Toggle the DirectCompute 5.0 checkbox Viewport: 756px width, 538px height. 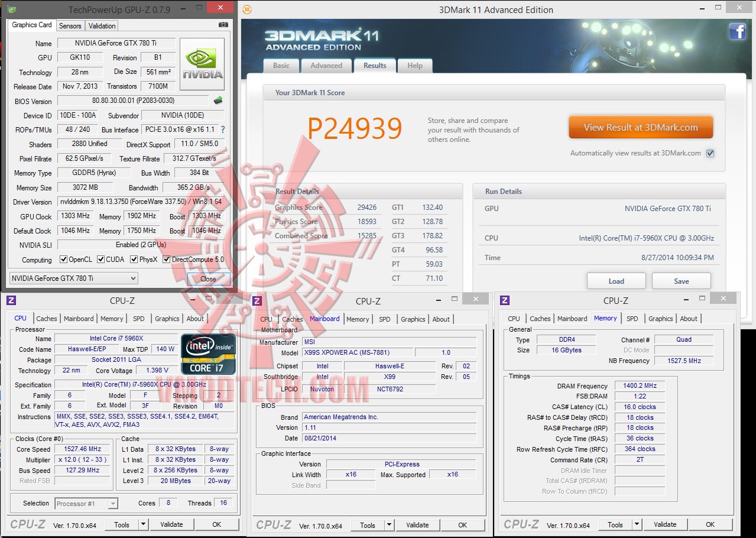pyautogui.click(x=167, y=260)
